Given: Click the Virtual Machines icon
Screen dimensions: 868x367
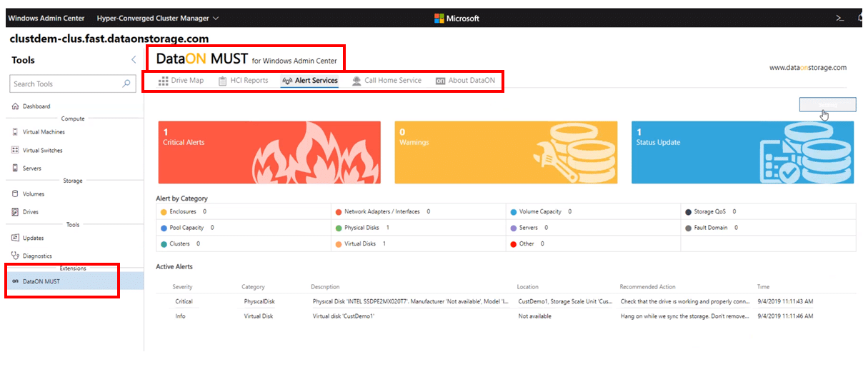Looking at the screenshot, I should [15, 132].
